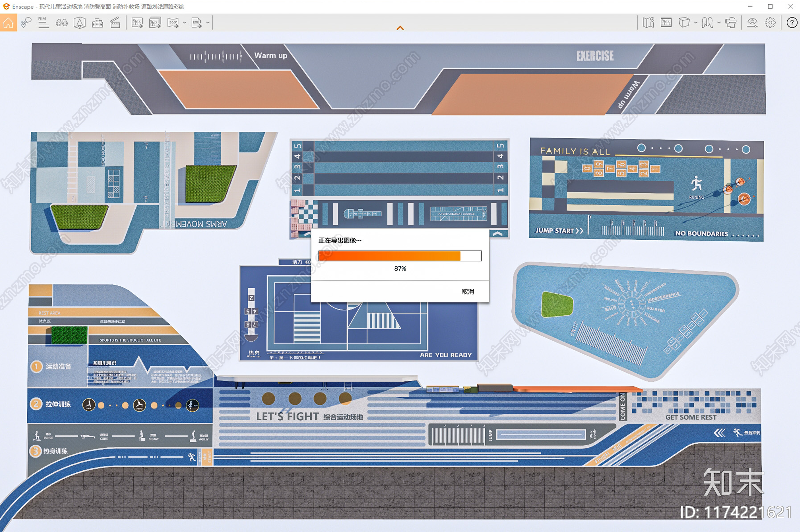Open the BIM info panel

click(x=43, y=23)
